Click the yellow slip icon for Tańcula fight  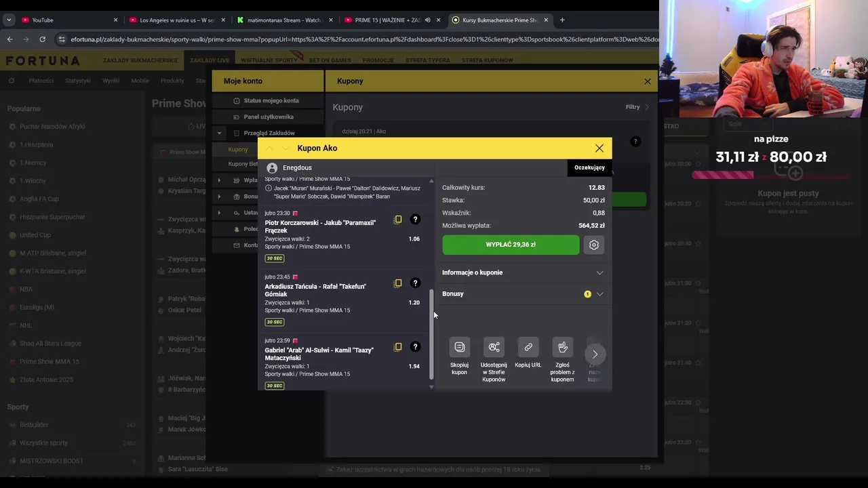tap(398, 283)
